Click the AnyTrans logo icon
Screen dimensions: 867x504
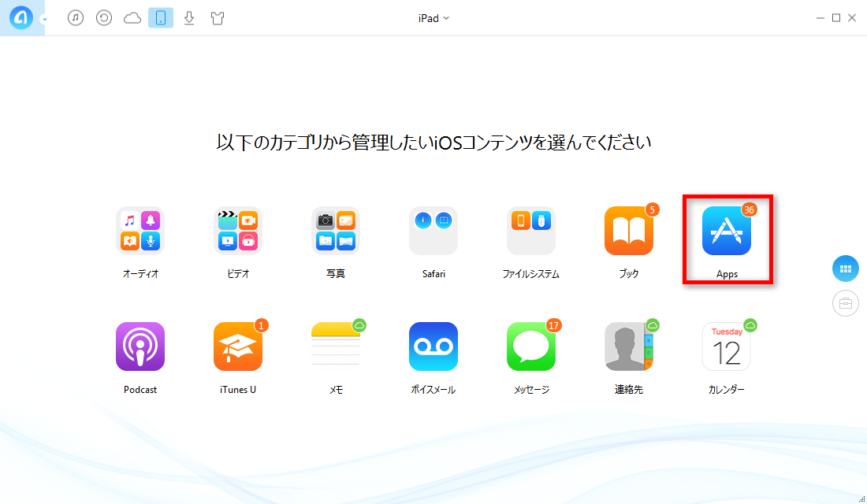[x=21, y=17]
